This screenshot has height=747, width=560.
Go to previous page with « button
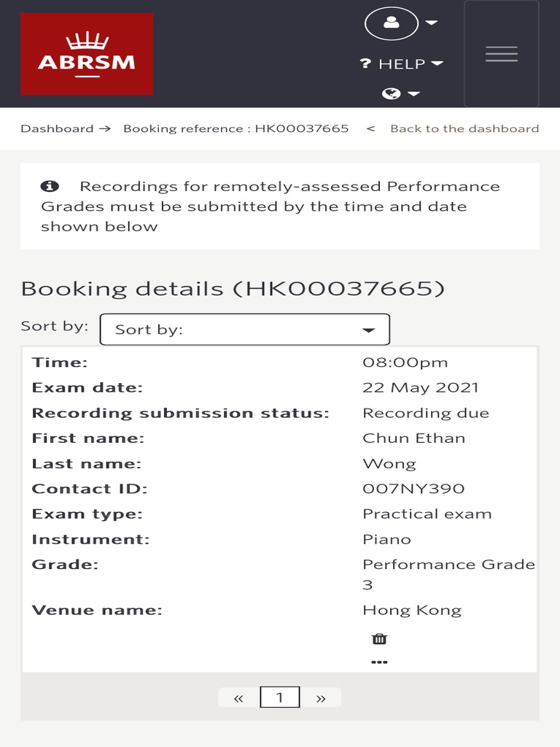point(238,698)
